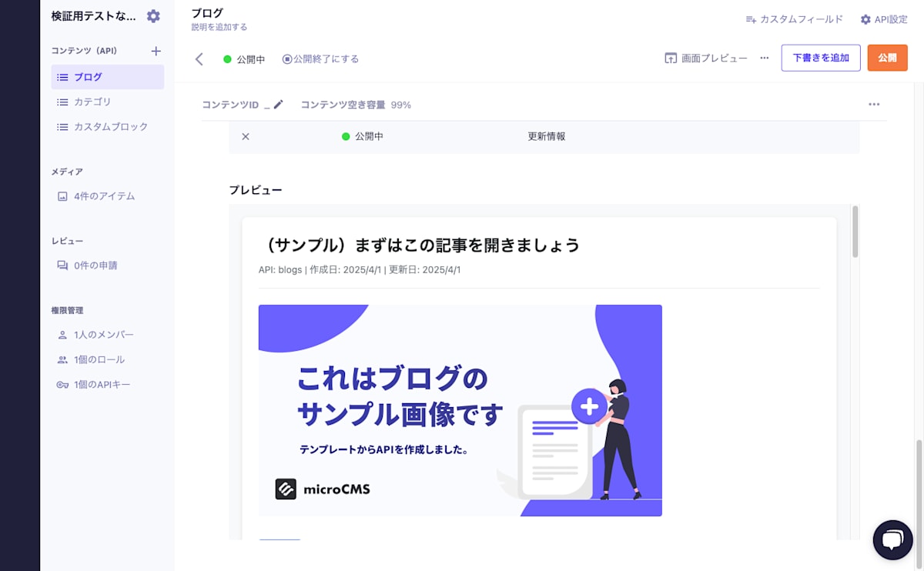Click the preview pane scrollbar
The width and height of the screenshot is (924, 571).
coord(855,232)
